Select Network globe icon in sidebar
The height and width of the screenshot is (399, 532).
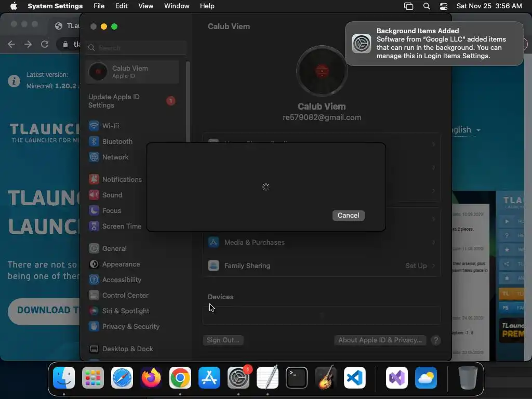94,157
